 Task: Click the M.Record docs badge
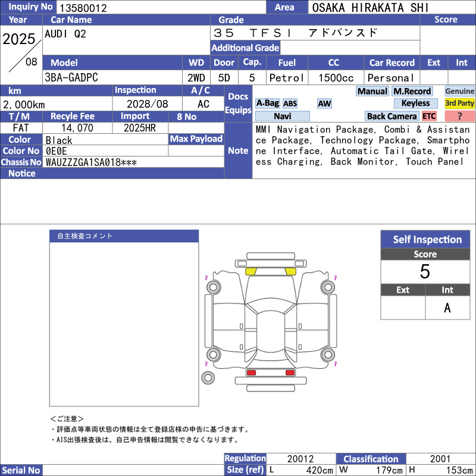click(x=412, y=91)
